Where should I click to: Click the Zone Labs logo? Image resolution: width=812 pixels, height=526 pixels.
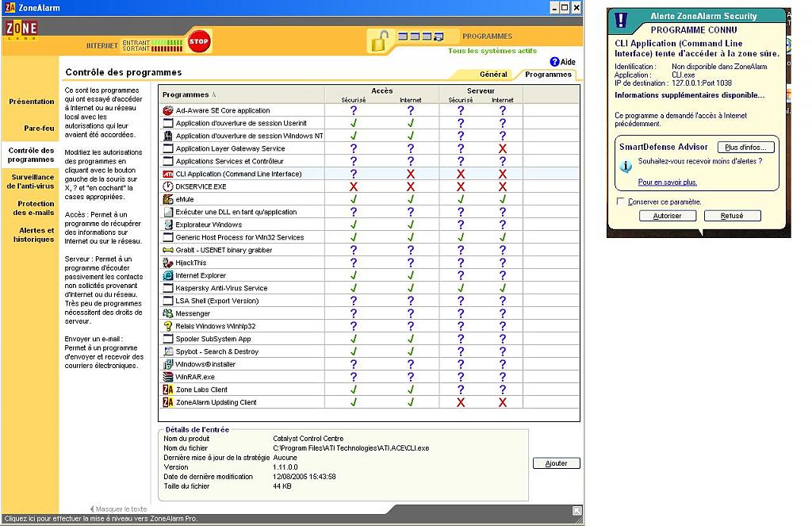tap(21, 29)
